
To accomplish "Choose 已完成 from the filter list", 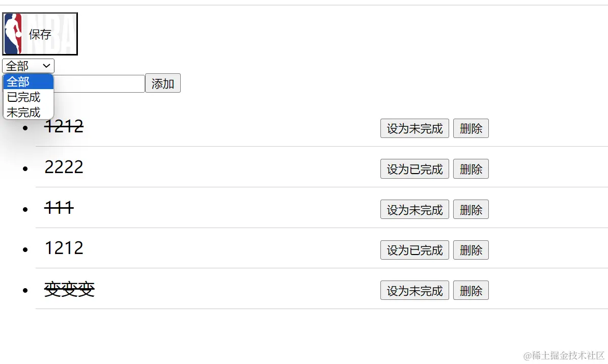I will pos(28,97).
